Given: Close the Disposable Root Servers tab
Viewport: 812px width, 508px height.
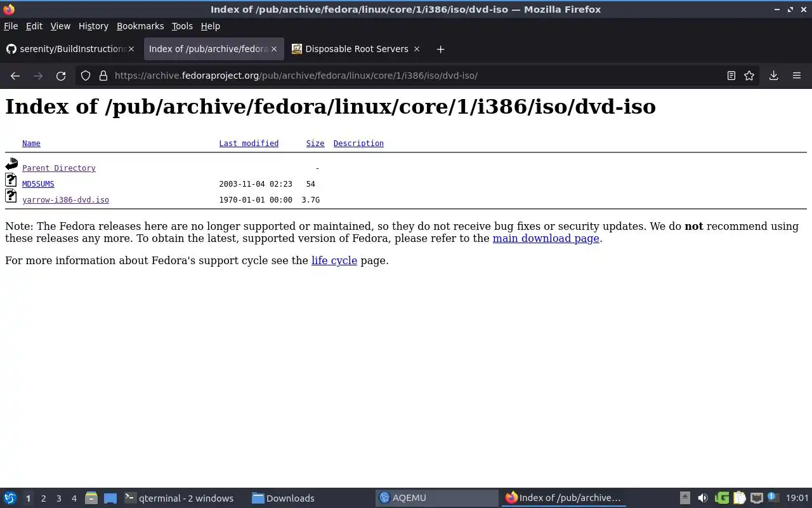Looking at the screenshot, I should click(417, 49).
